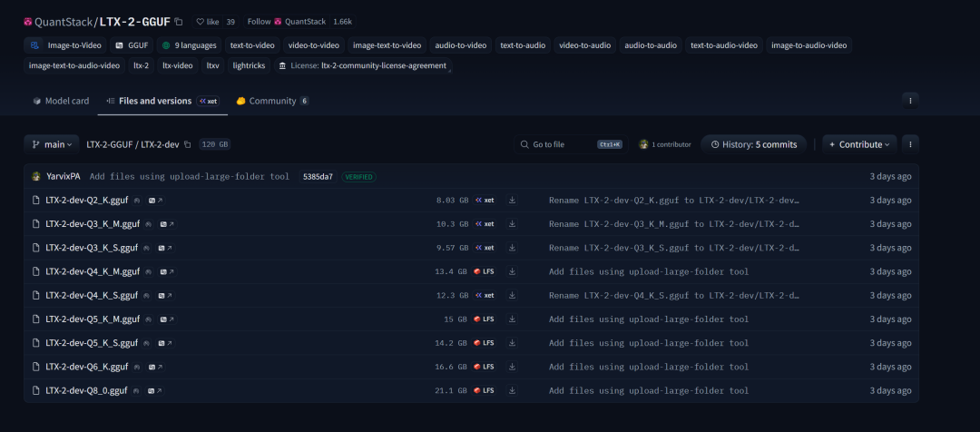View the History of 5 commits

(754, 144)
